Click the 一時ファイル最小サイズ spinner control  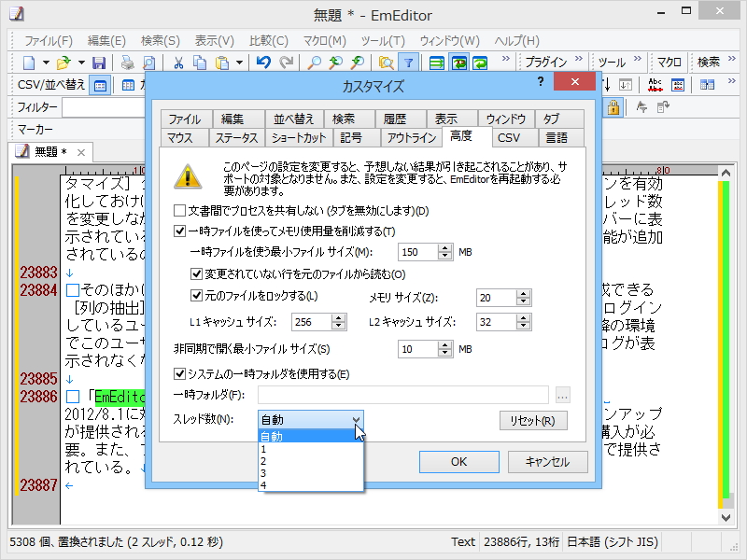pos(445,252)
